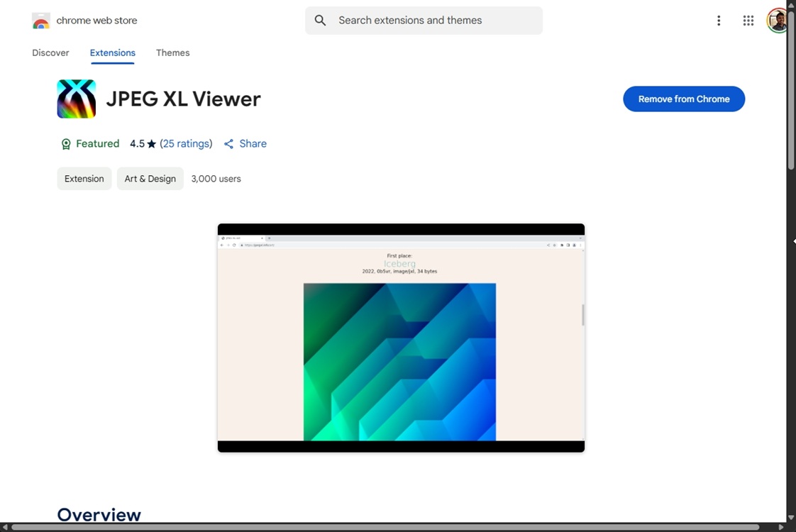The image size is (796, 532).
Task: Click Remove from Chrome
Action: 683,99
